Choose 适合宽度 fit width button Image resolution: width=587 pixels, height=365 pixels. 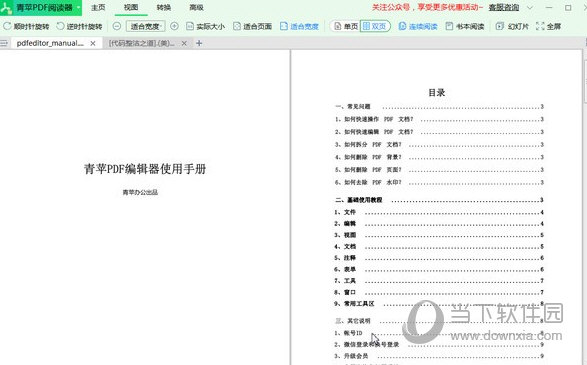(x=299, y=26)
